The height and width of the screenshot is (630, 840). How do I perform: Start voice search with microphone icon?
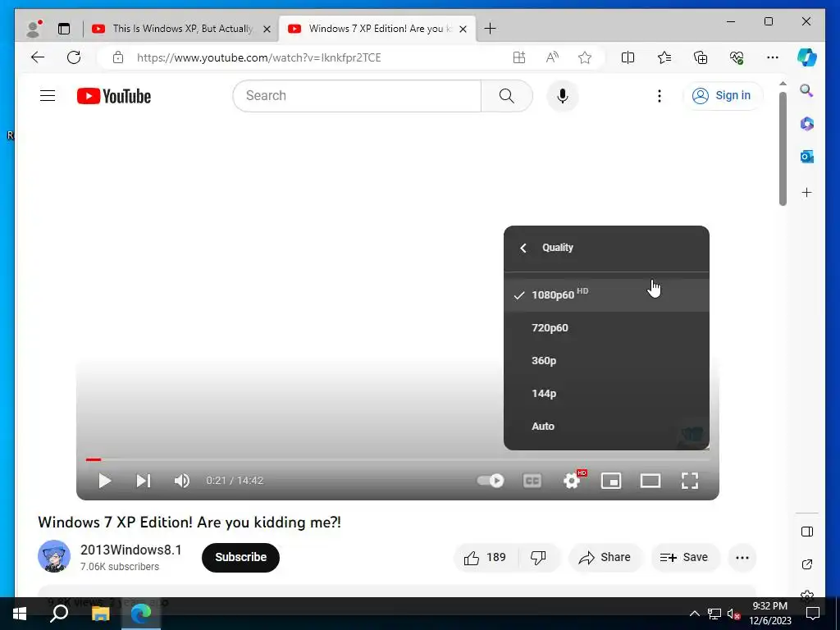(562, 96)
